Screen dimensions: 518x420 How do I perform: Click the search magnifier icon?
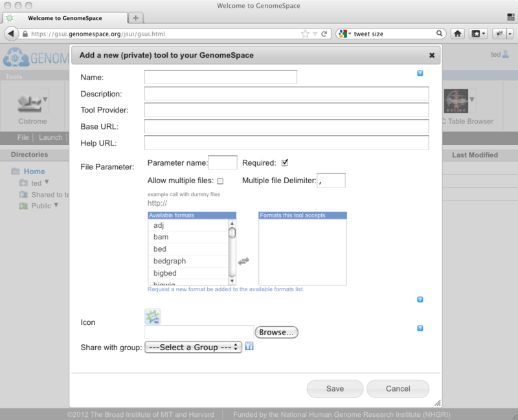click(x=440, y=34)
